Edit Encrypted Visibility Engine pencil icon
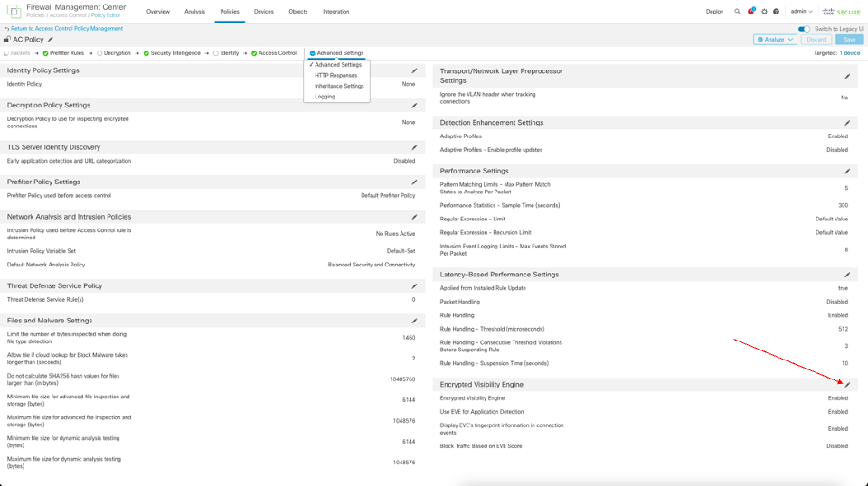 pyautogui.click(x=847, y=385)
